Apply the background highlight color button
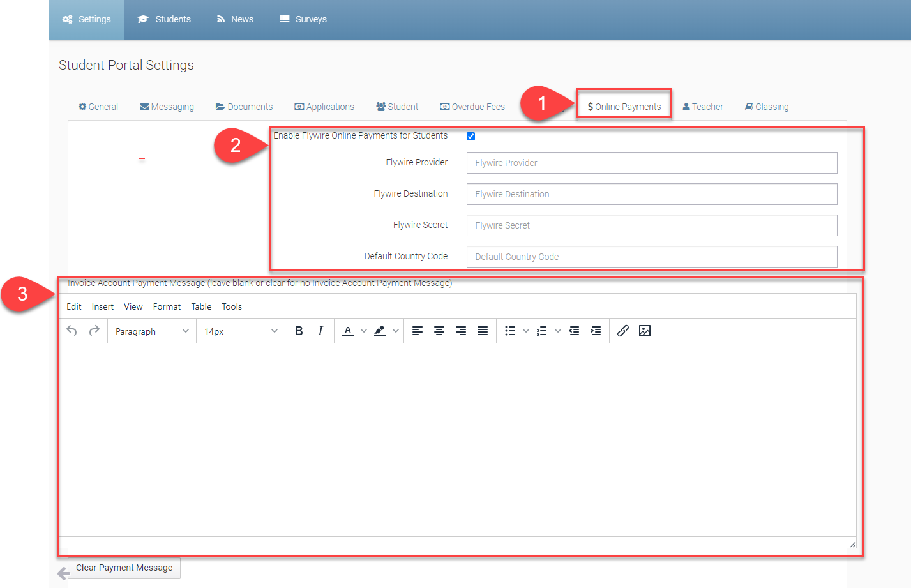Viewport: 911px width, 588px height. pos(380,331)
